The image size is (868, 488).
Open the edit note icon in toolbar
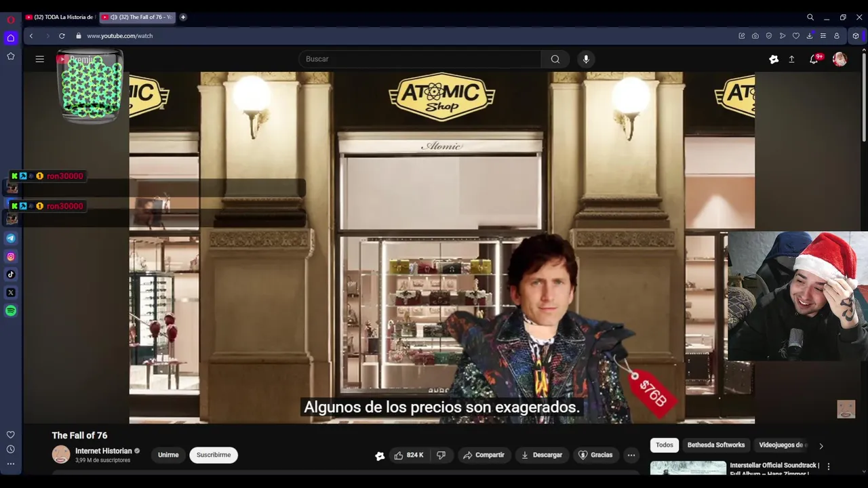coord(741,36)
